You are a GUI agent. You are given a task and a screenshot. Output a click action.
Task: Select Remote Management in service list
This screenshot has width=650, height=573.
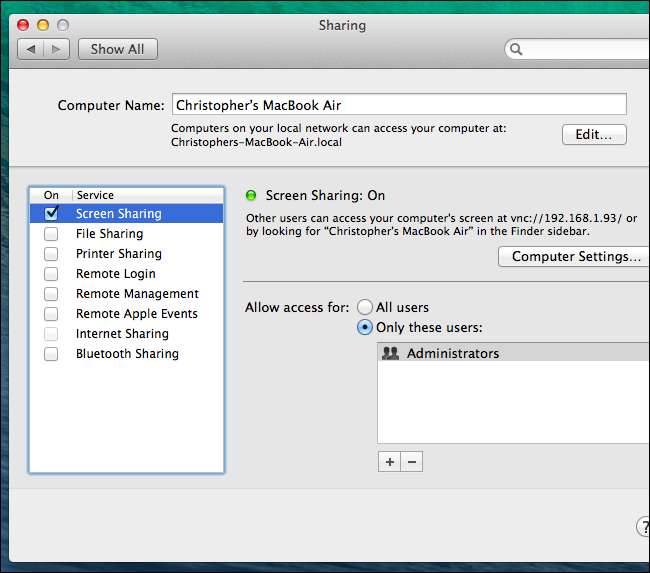point(137,294)
